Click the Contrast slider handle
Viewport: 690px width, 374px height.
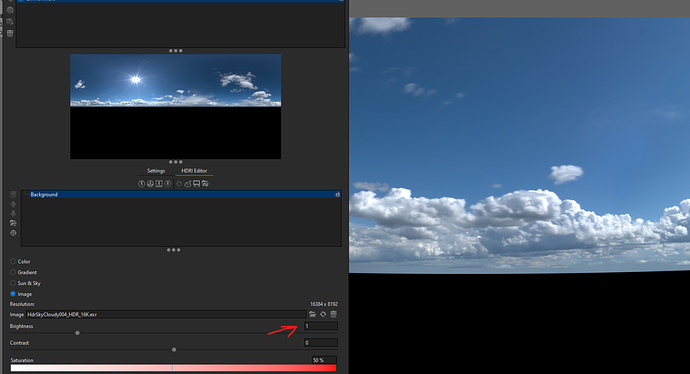coord(174,349)
